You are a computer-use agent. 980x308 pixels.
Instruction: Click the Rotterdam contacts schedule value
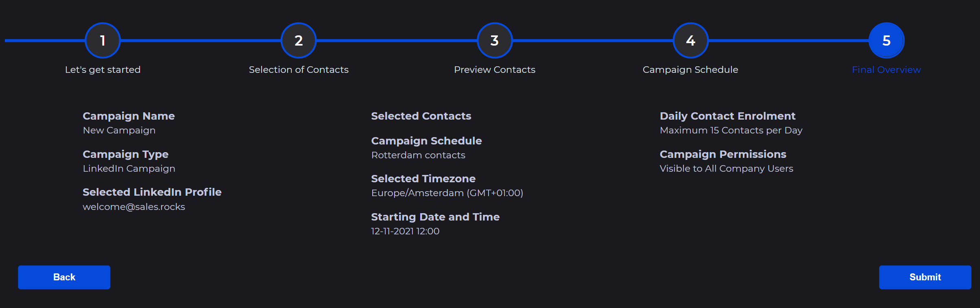(418, 155)
